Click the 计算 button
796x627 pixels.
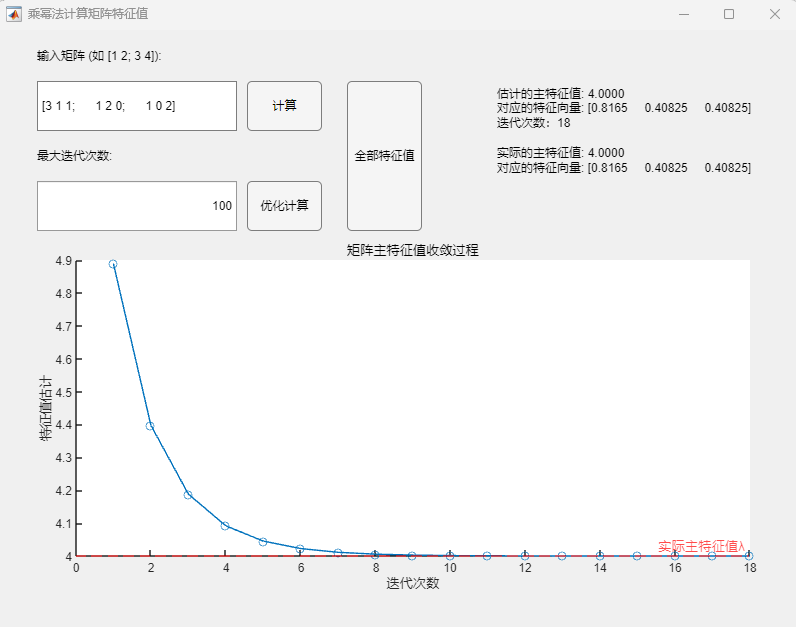point(284,106)
